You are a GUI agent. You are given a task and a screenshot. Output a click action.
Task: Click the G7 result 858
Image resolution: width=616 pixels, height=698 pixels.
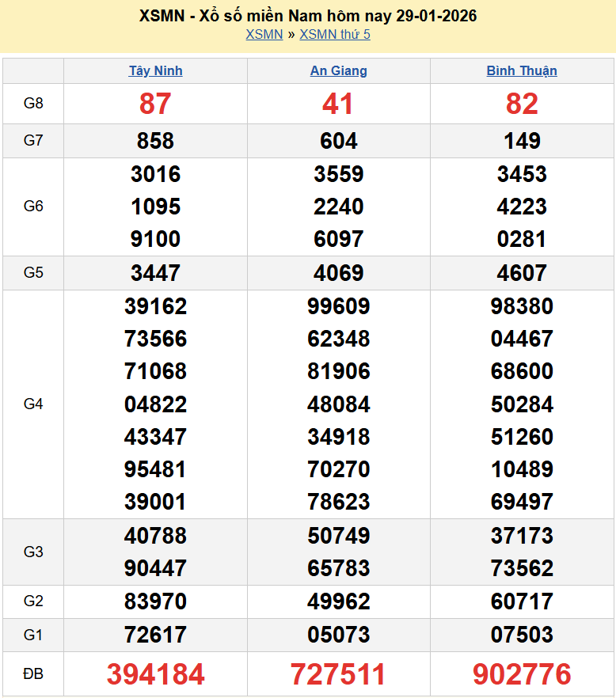155,141
